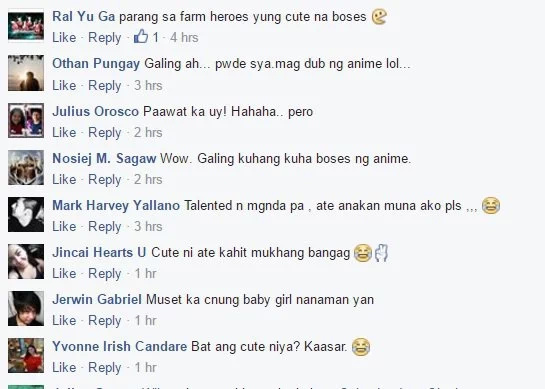Open Mark Harvey Yallano's avatar
The image size is (545, 389).
[26, 214]
